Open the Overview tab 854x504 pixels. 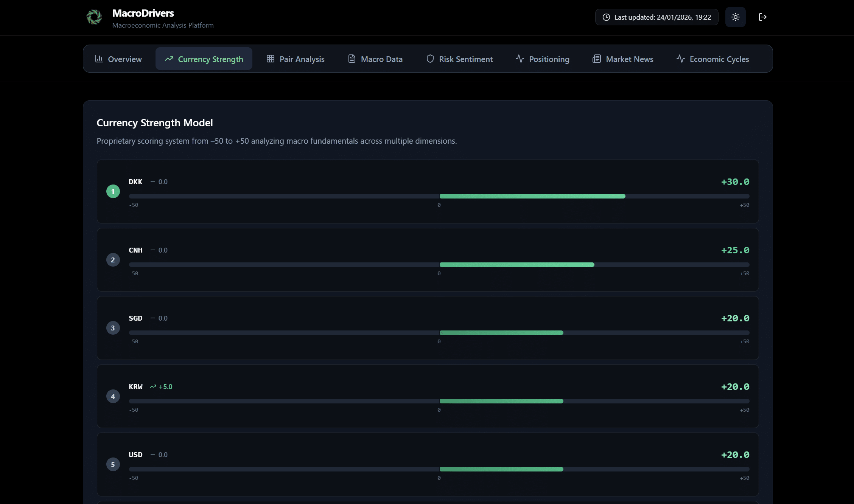pyautogui.click(x=118, y=59)
